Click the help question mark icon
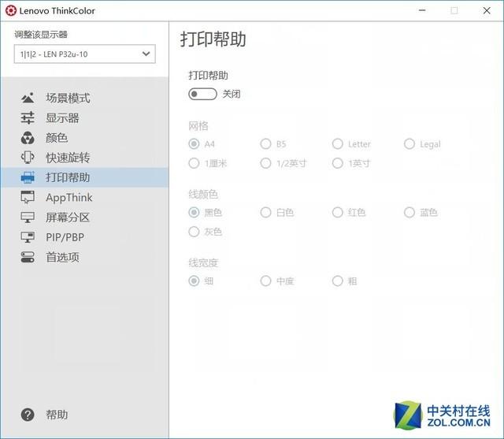 tap(28, 415)
